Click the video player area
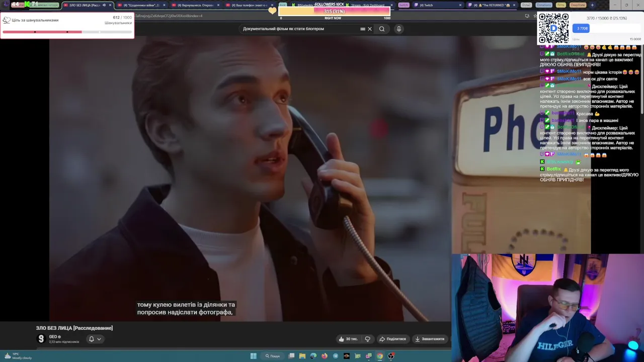The image size is (644, 362). click(250, 178)
